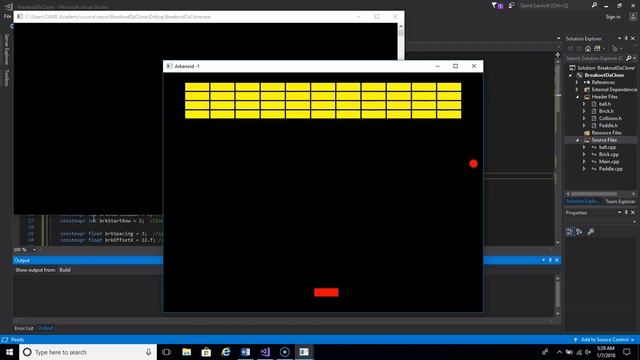Click the microphone icon in the taskbar search box
This screenshot has height=360, width=640.
pos(148,352)
